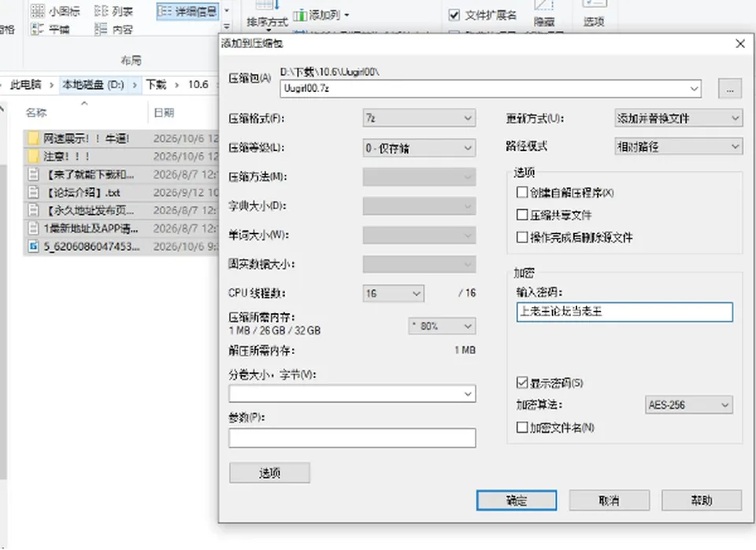Choose the 平铺 tile layout in Explorer
The height and width of the screenshot is (550, 756).
(50, 29)
